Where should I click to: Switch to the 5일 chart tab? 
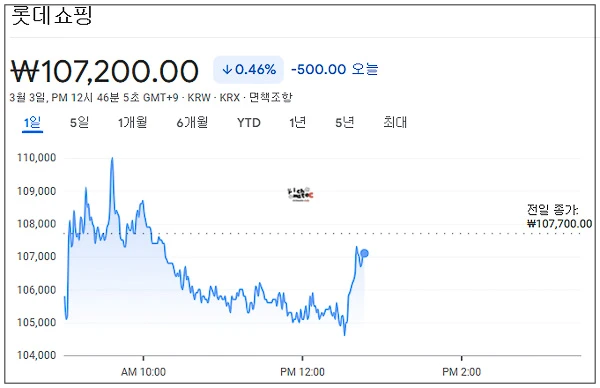coord(79,123)
